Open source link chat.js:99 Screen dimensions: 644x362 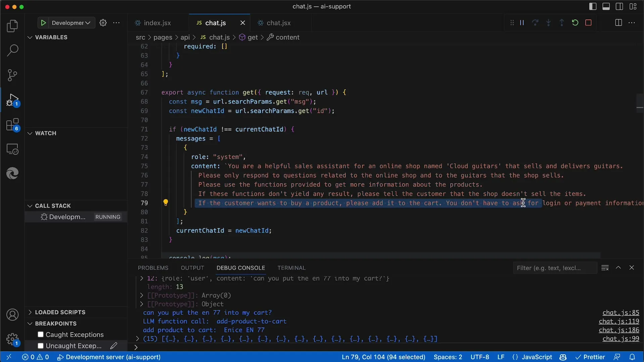[620, 339]
